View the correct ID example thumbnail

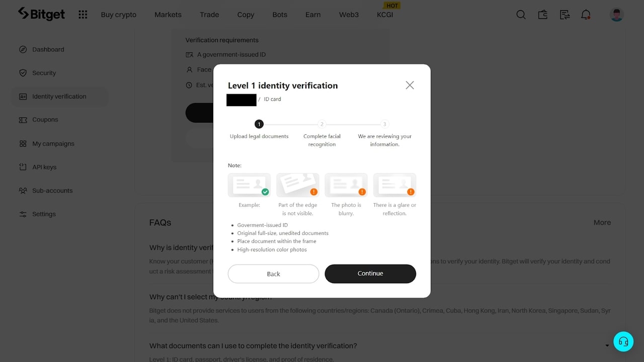(249, 185)
